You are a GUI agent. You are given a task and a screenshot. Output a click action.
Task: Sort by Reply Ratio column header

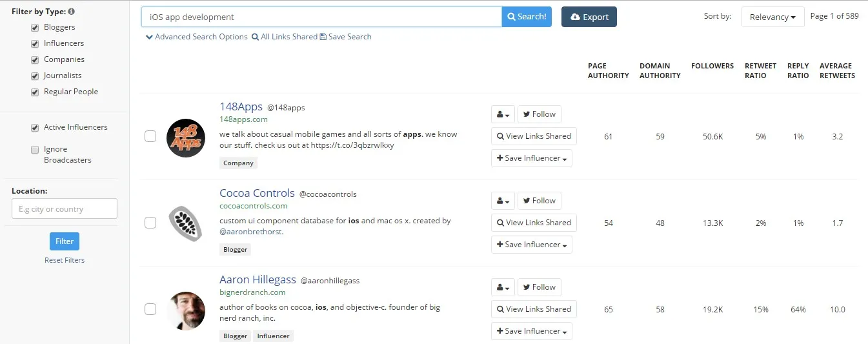tap(798, 71)
